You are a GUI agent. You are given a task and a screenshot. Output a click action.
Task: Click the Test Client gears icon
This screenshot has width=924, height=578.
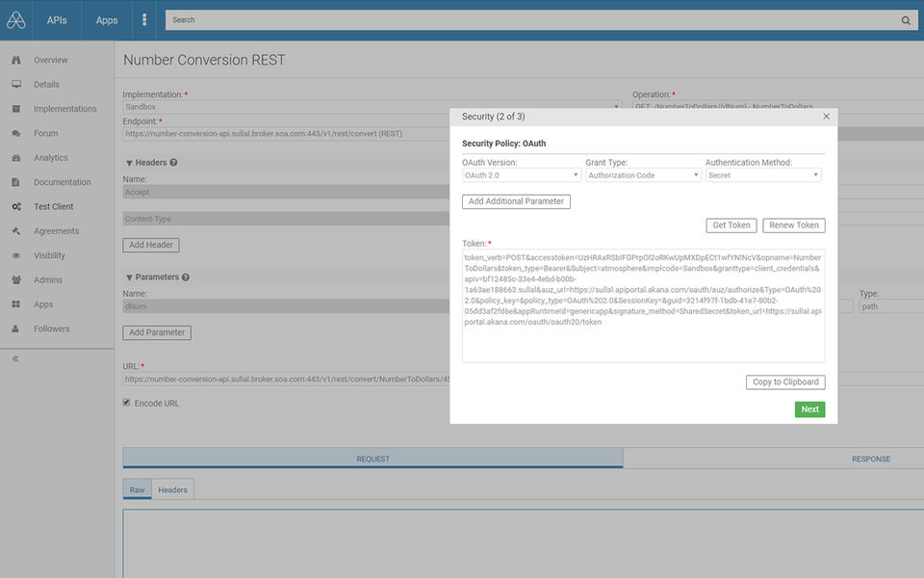[16, 206]
